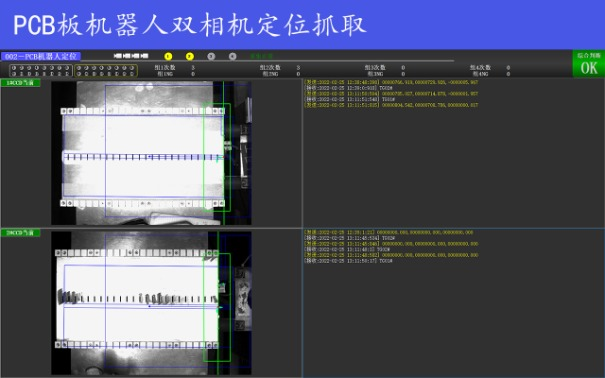Image resolution: width=605 pixels, height=378 pixels.
Task: Select the 1#CCD画面 label
Action: click(20, 83)
